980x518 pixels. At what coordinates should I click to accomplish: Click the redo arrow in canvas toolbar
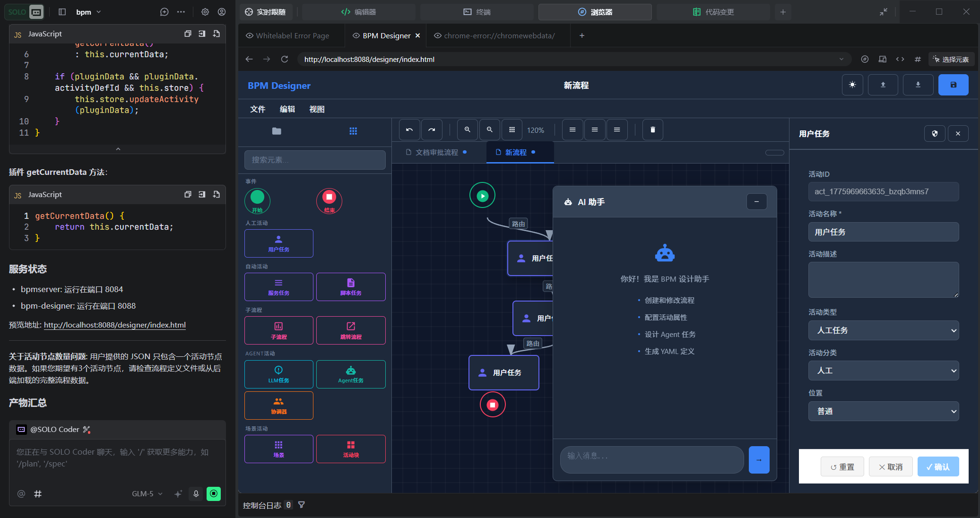432,130
